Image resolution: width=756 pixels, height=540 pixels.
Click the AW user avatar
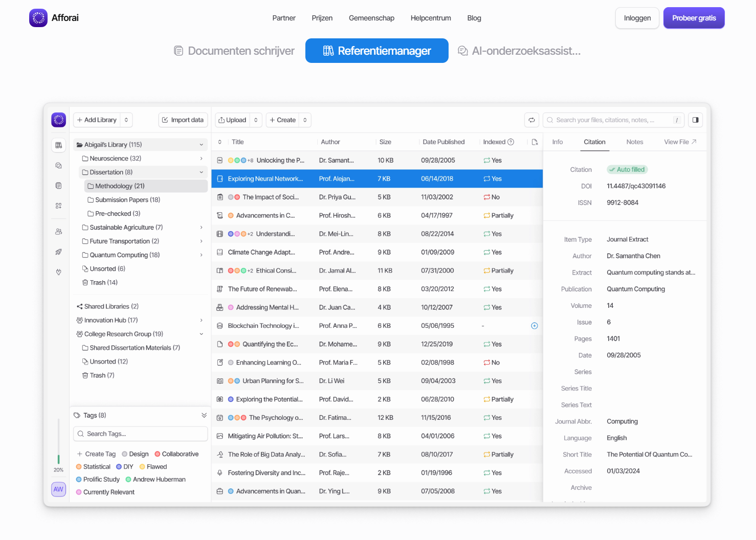(59, 489)
